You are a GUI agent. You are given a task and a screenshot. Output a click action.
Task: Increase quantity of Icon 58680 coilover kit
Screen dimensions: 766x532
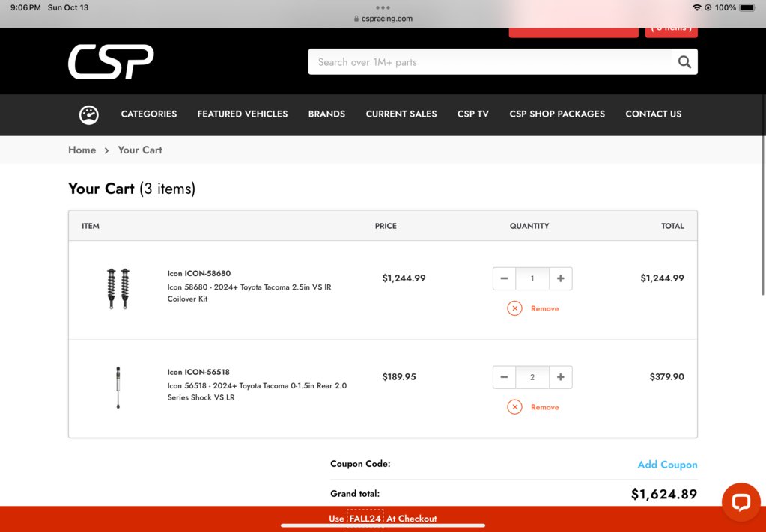pyautogui.click(x=561, y=278)
